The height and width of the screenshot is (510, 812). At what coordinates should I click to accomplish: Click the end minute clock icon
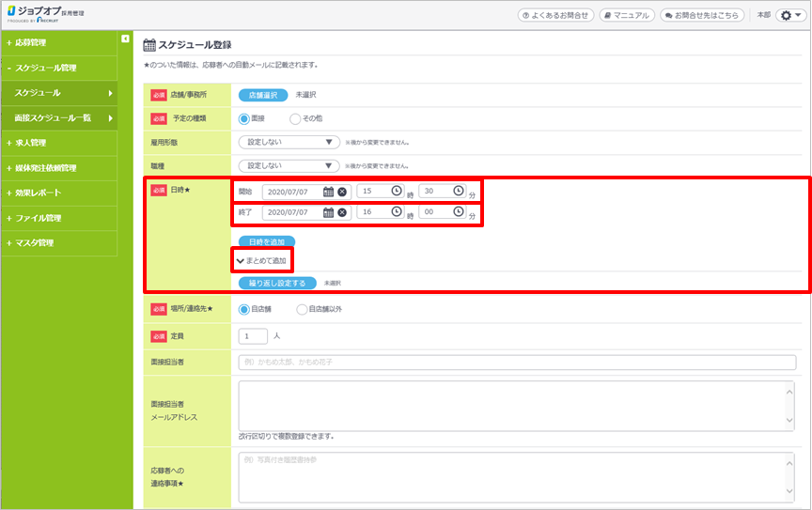[x=459, y=212]
